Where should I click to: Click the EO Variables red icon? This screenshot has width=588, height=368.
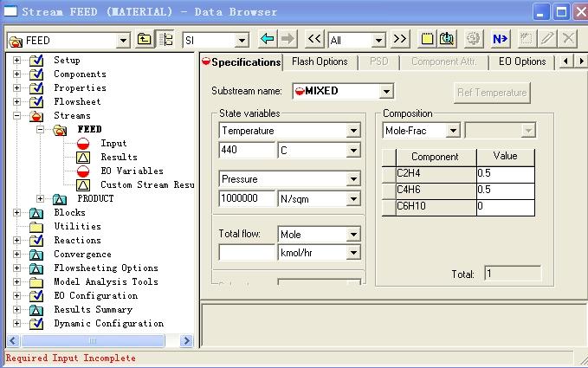(83, 171)
